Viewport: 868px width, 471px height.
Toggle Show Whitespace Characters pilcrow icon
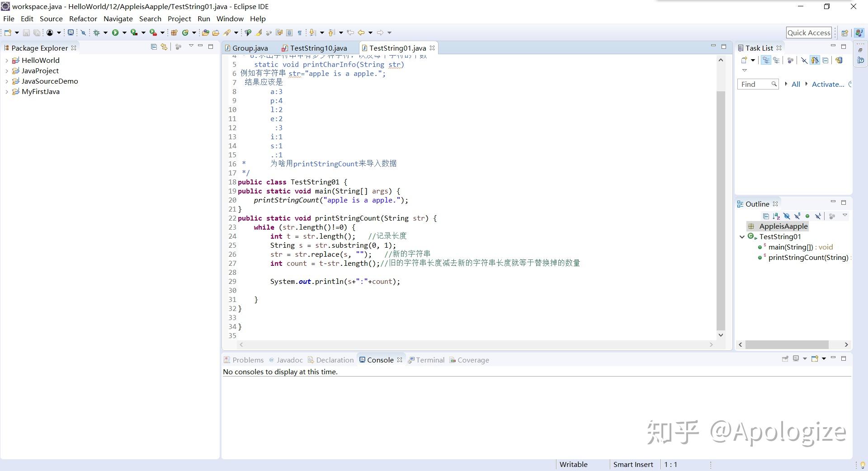coord(299,33)
